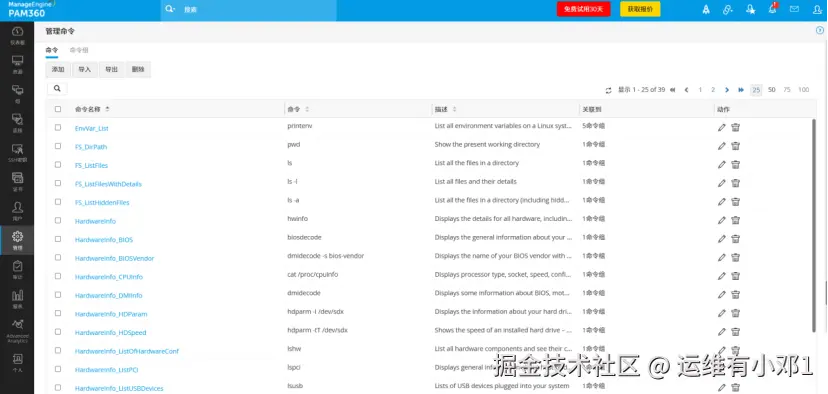Click the link chain icon in the top bar
828x394 pixels.
(728, 10)
